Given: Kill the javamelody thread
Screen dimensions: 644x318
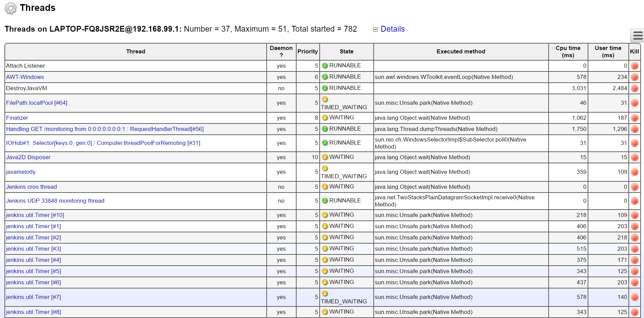Looking at the screenshot, I should pyautogui.click(x=634, y=172).
